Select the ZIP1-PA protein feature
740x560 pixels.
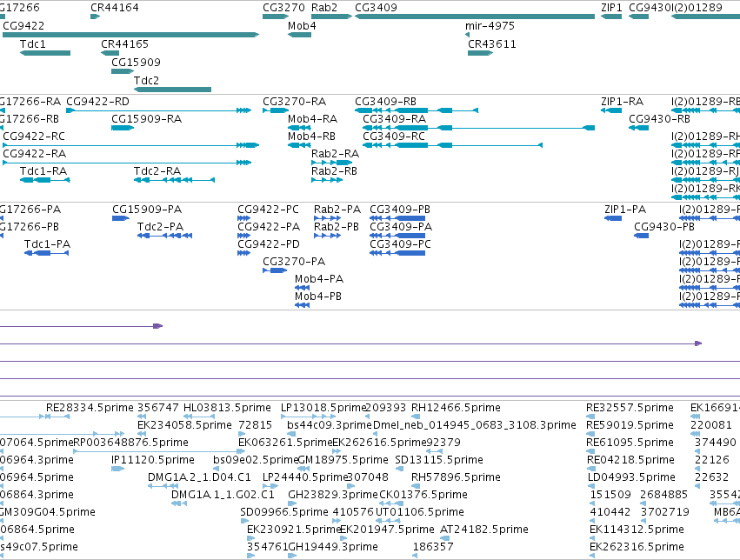tap(613, 218)
